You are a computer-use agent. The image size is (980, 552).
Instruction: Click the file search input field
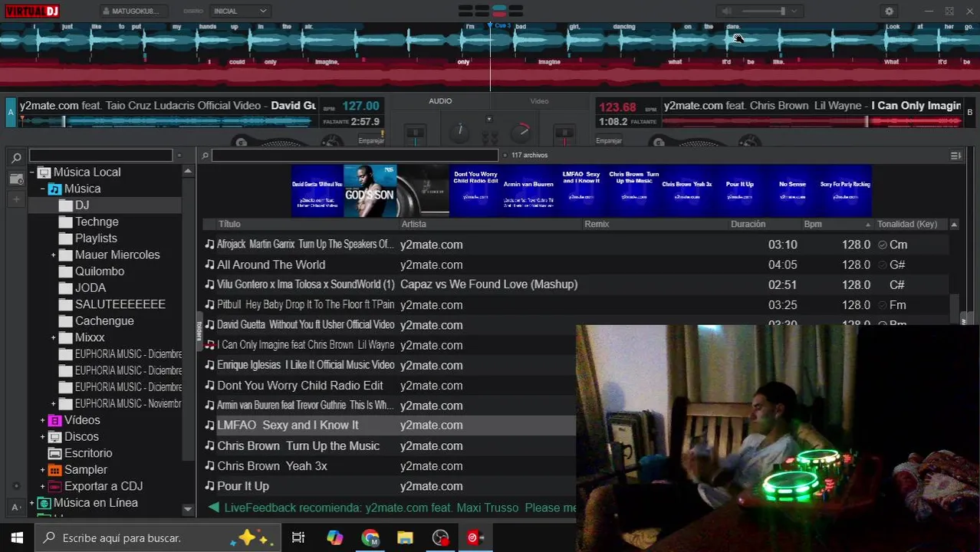(355, 156)
